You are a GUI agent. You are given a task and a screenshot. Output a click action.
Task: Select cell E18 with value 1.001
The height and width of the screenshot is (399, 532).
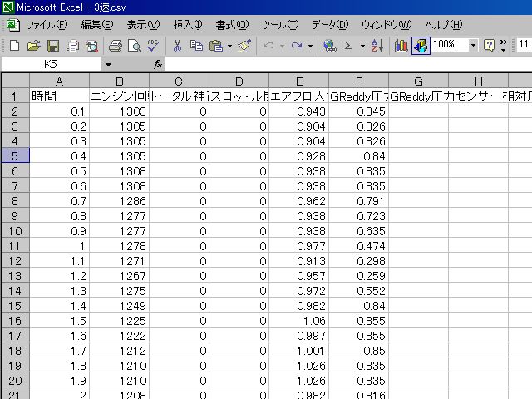tap(299, 351)
